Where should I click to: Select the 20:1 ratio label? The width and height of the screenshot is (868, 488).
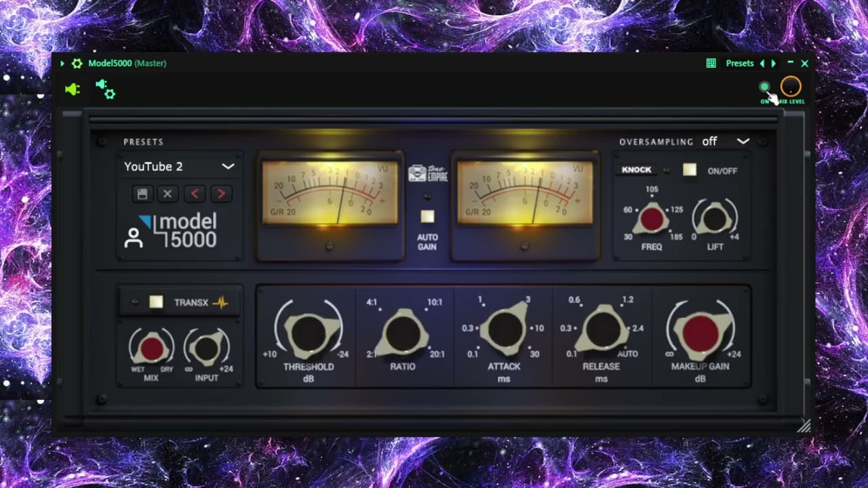pyautogui.click(x=437, y=354)
